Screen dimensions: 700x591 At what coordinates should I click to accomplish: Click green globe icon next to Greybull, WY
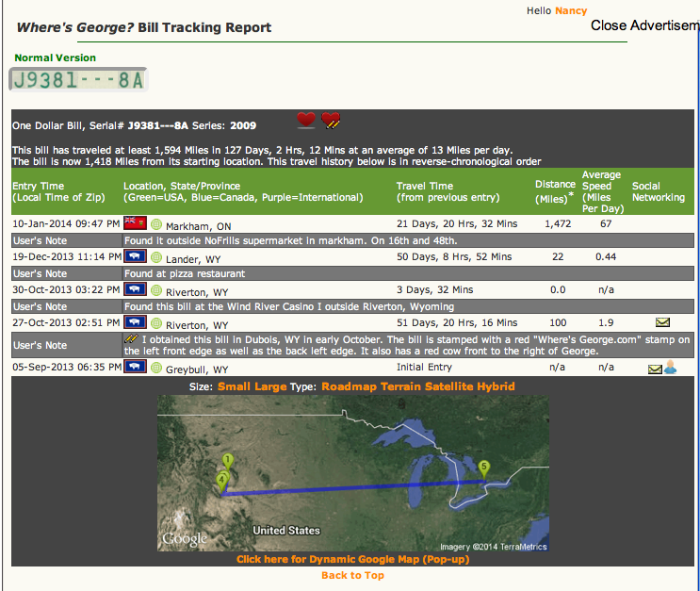tap(156, 368)
